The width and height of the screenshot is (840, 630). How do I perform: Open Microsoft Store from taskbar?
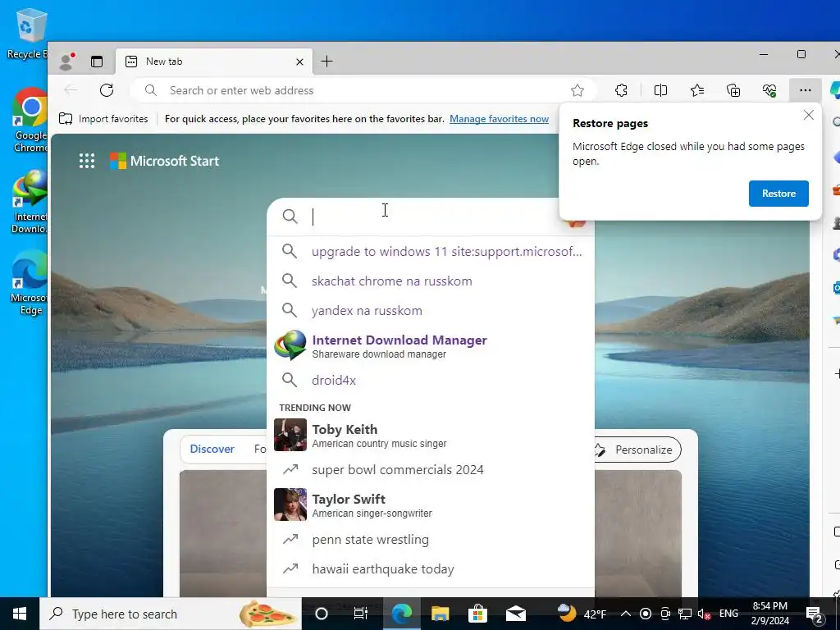pyautogui.click(x=477, y=614)
